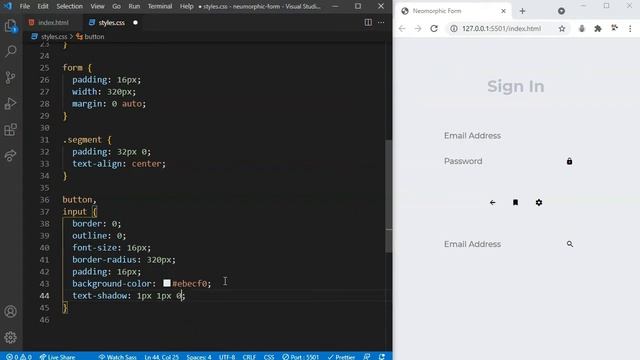Click the unsaved dot on the styles.css tab
640x360 pixels.
(x=135, y=22)
